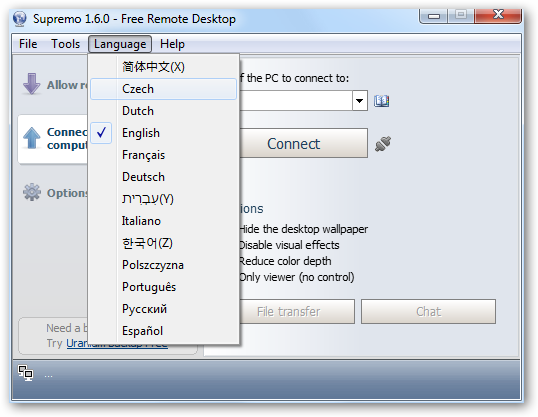Choose Czech from the language list
538x417 pixels.
pos(163,89)
